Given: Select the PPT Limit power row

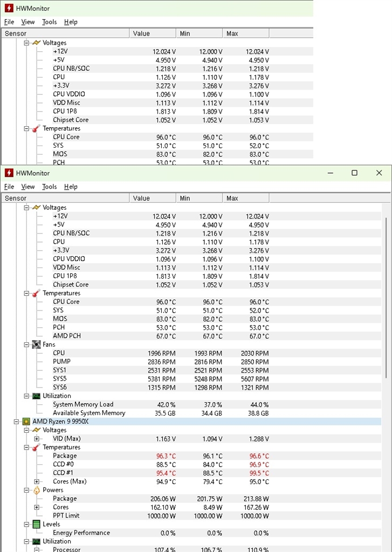Looking at the screenshot, I should point(191,516).
